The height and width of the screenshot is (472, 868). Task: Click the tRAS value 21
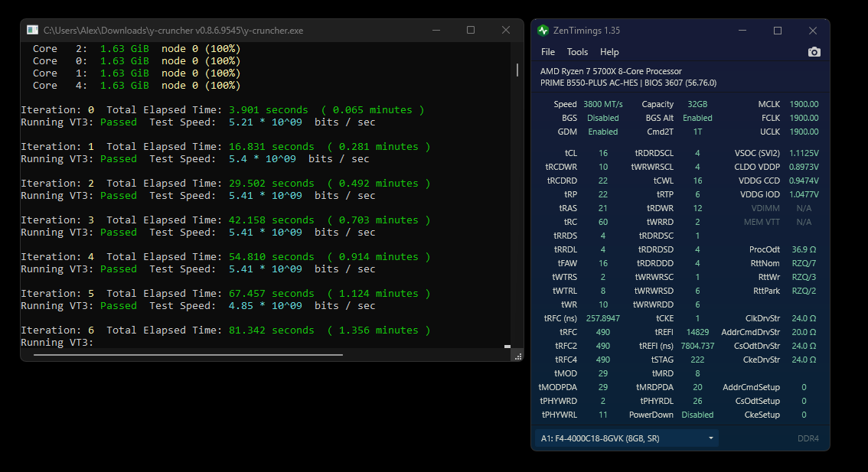(603, 209)
